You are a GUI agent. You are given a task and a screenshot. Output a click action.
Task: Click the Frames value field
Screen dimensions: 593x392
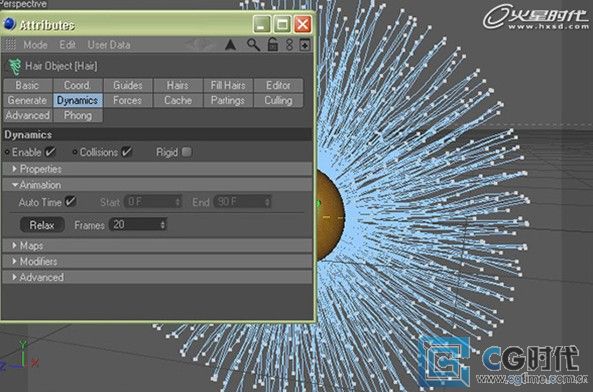138,225
